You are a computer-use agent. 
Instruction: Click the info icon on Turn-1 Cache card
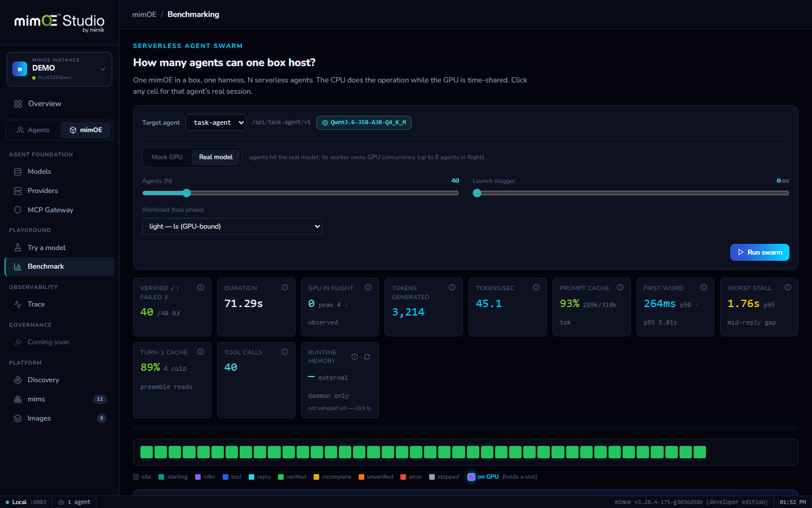tap(201, 352)
